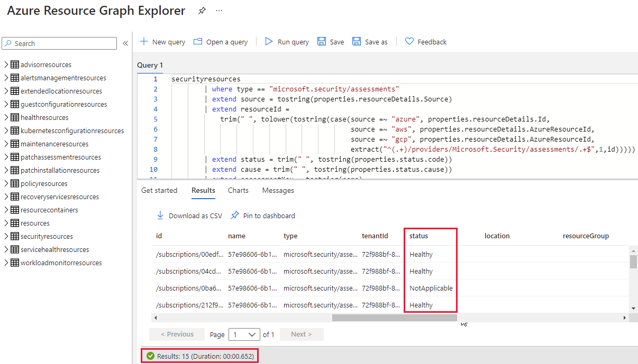The height and width of the screenshot is (364, 638).
Task: Click the New query plus icon
Action: [x=144, y=41]
